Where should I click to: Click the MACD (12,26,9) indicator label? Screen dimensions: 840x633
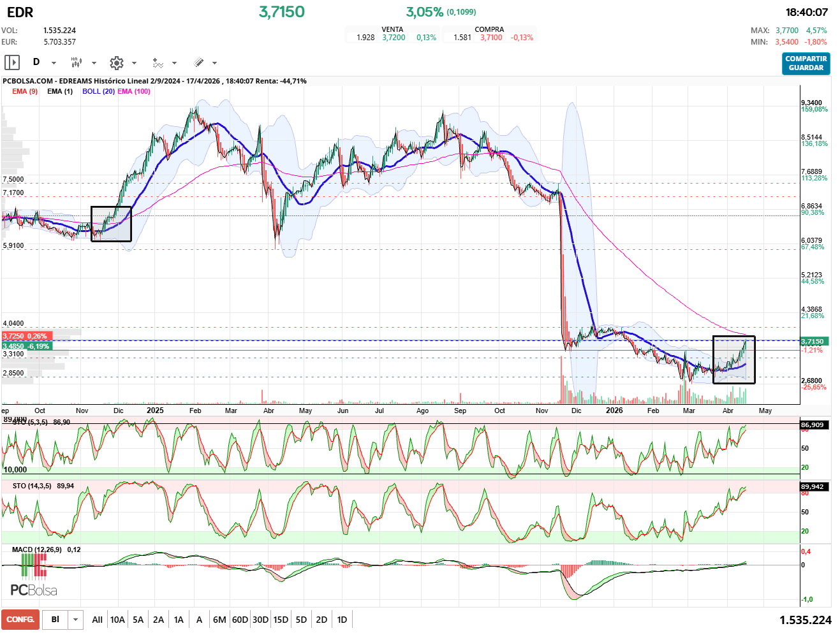coord(37,549)
